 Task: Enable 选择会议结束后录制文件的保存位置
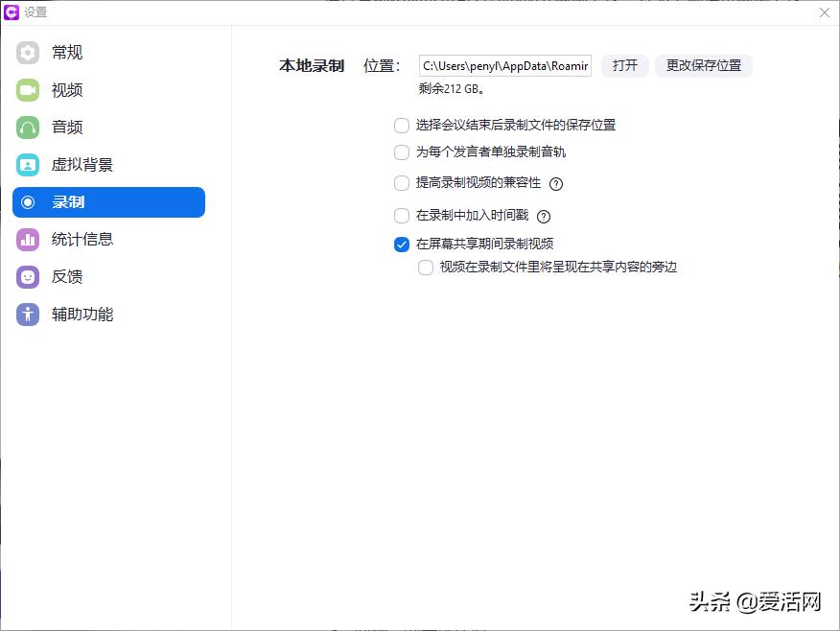[x=401, y=125]
